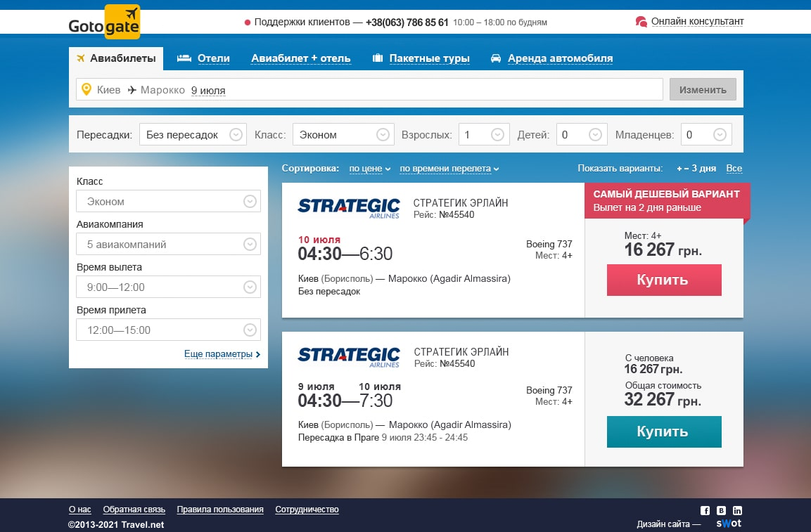Click the Изменить button

pyautogui.click(x=703, y=89)
